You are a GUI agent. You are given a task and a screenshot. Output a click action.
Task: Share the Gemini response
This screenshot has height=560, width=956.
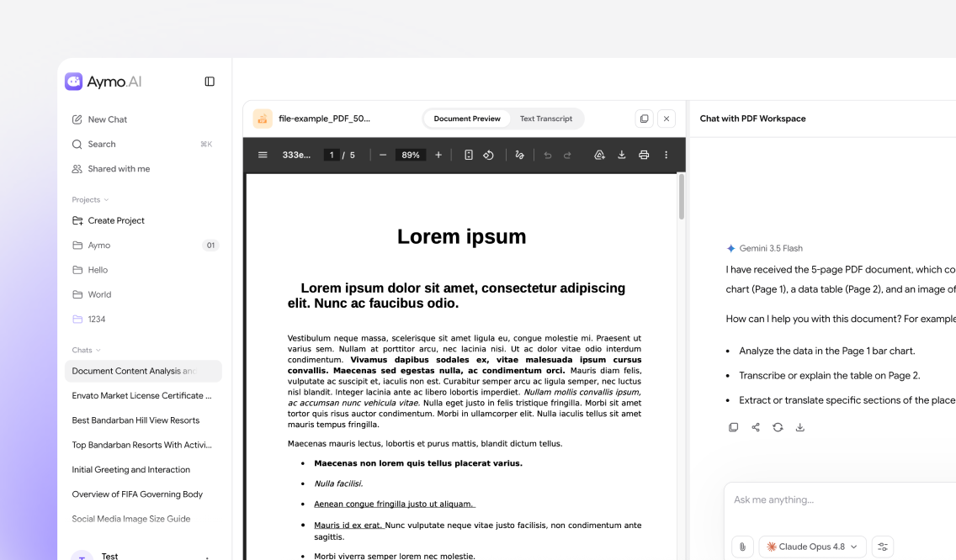coord(756,427)
